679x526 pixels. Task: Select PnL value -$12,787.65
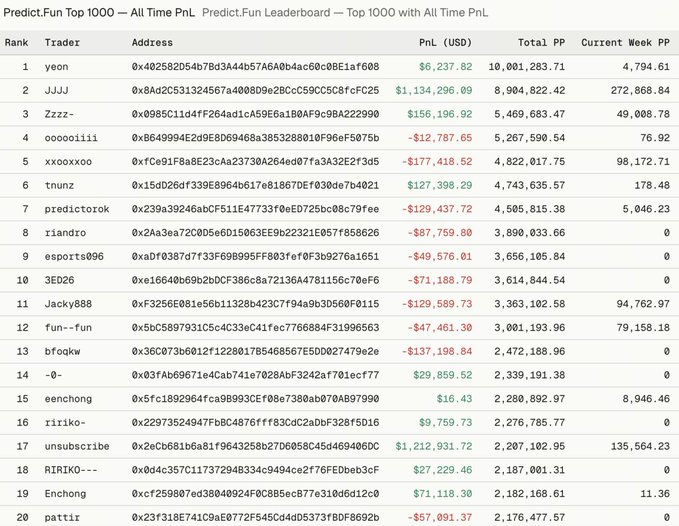[x=440, y=138]
